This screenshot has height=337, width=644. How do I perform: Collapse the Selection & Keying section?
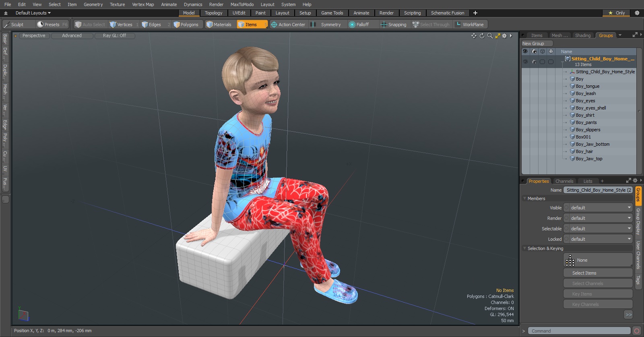[525, 248]
